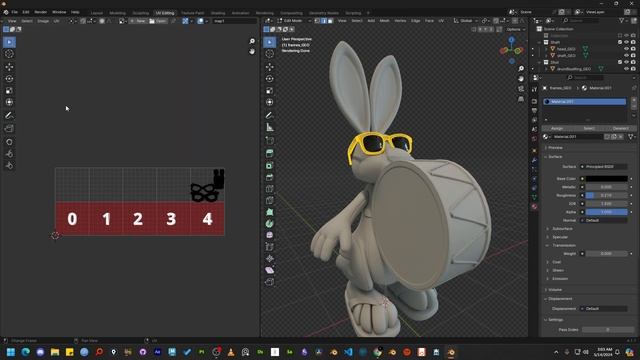Viewport: 640px width, 360px height.
Task: Select the Bevel tool in 3D viewport
Action: (269, 177)
